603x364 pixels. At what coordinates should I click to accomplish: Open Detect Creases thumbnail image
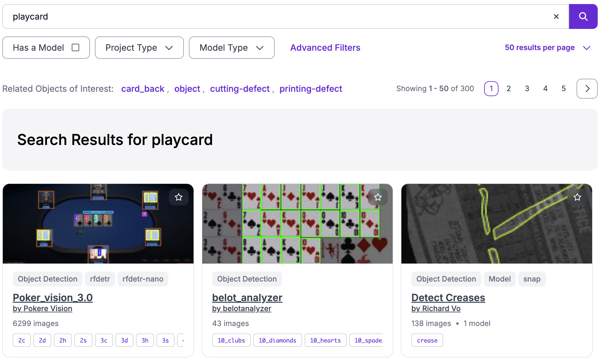(496, 223)
